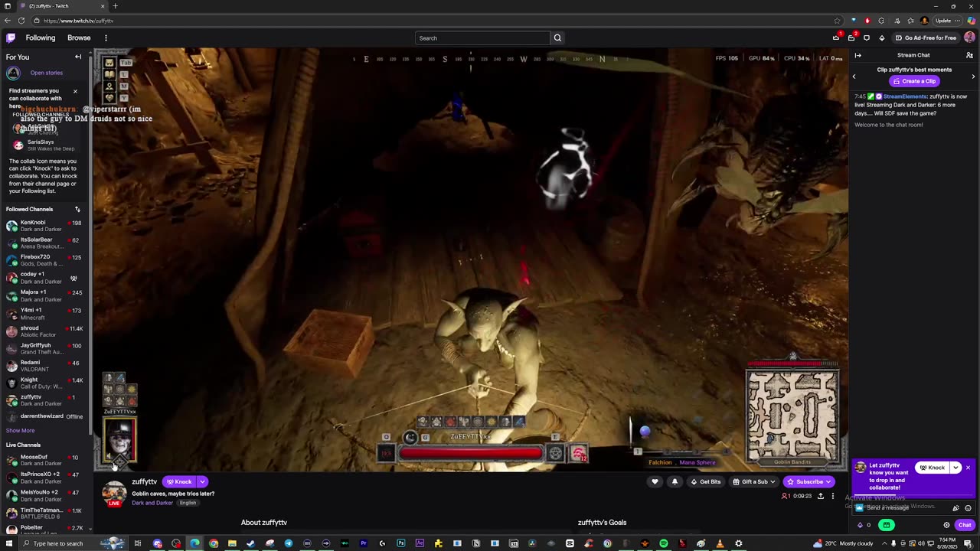Open the shroud followed channel
Image resolution: width=980 pixels, height=551 pixels.
point(46,331)
